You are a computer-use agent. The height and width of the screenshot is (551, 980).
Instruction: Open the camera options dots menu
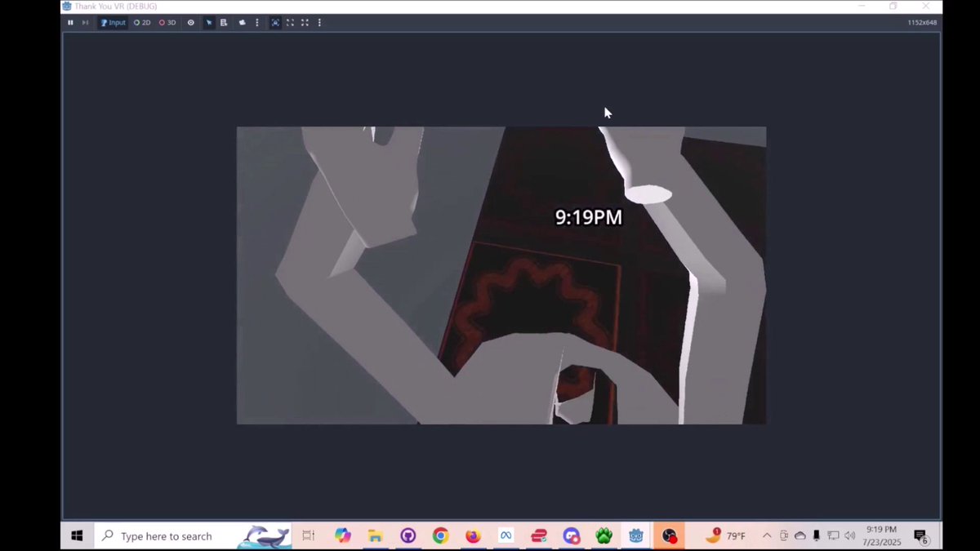257,22
